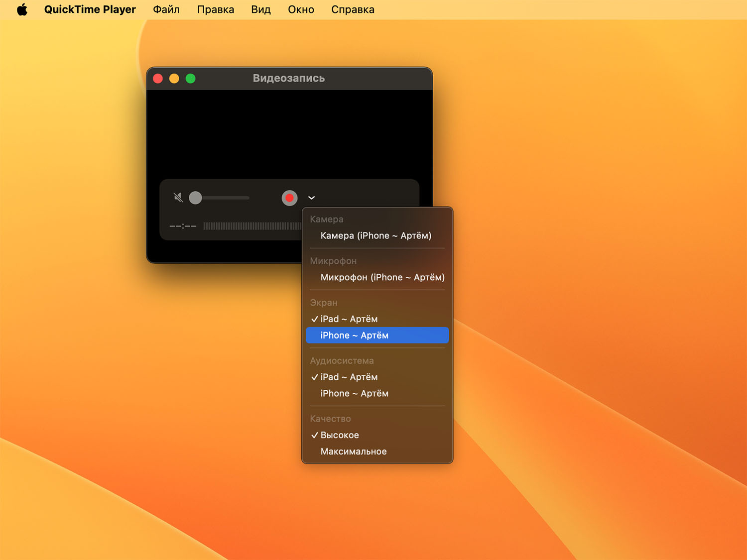Select Камера (iPhone ~ Артём) camera
Viewport: 747px width, 560px height.
[377, 235]
